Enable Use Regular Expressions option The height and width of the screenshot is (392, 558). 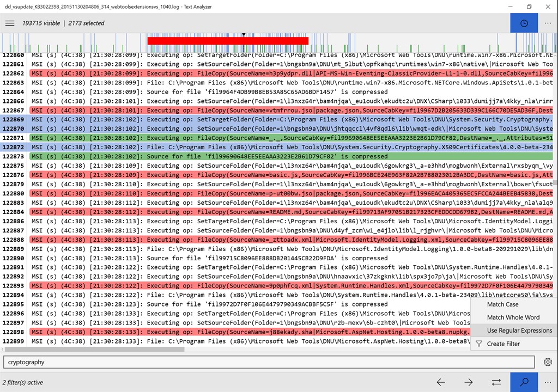[x=519, y=330]
